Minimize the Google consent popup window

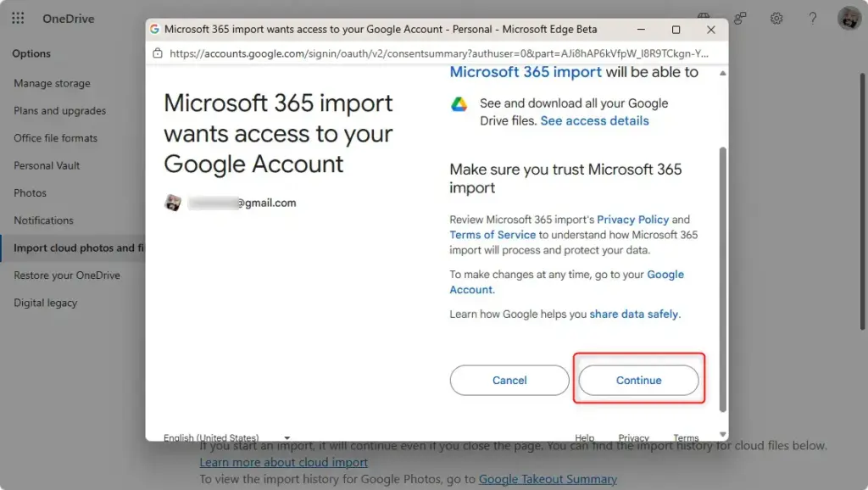pyautogui.click(x=641, y=30)
